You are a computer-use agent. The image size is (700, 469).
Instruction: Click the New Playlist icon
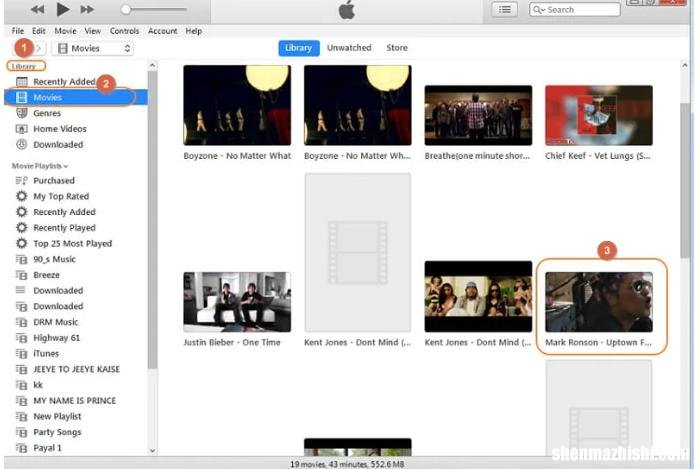tap(21, 416)
